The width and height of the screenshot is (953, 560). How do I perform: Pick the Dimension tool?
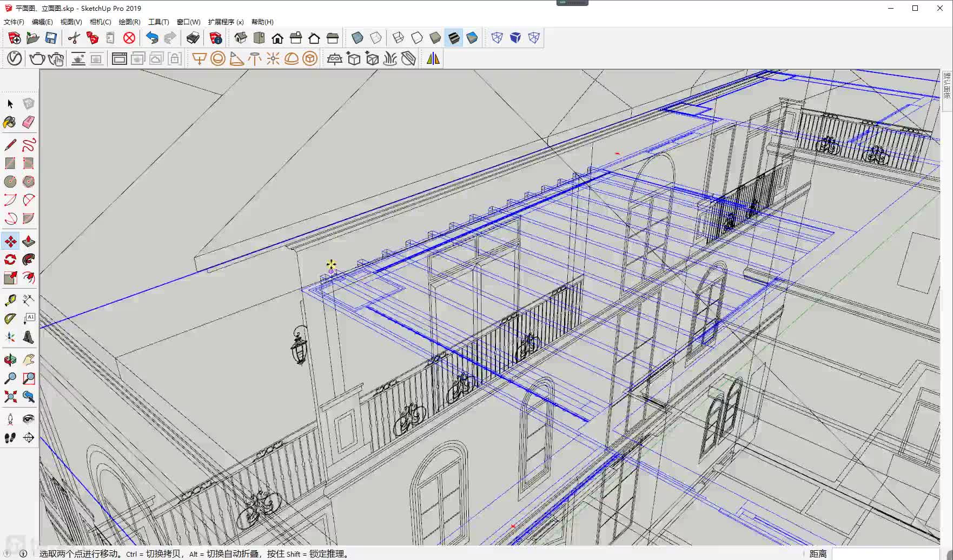[29, 301]
